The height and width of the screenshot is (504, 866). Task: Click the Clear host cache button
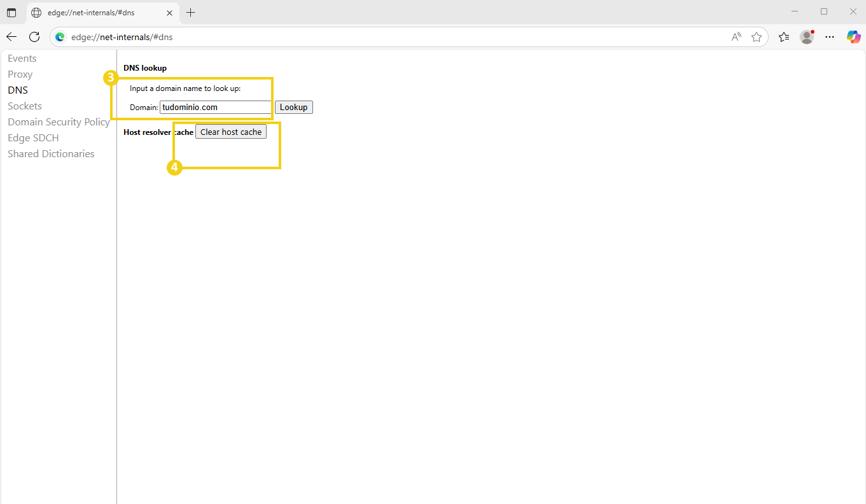231,131
